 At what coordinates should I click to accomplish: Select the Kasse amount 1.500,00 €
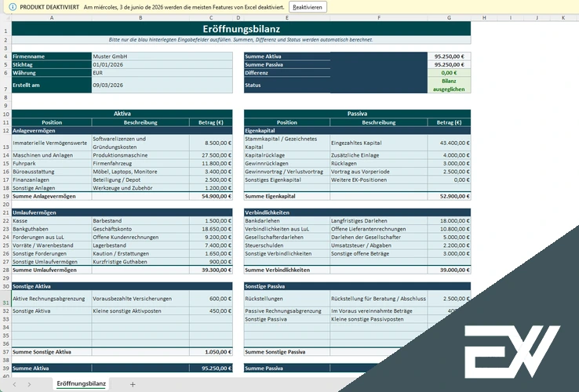coord(211,221)
